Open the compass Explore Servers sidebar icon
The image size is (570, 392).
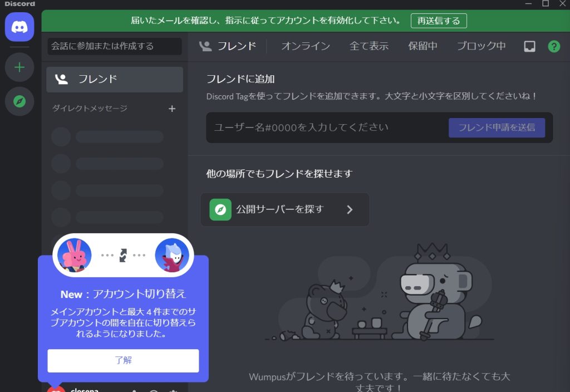pos(19,101)
